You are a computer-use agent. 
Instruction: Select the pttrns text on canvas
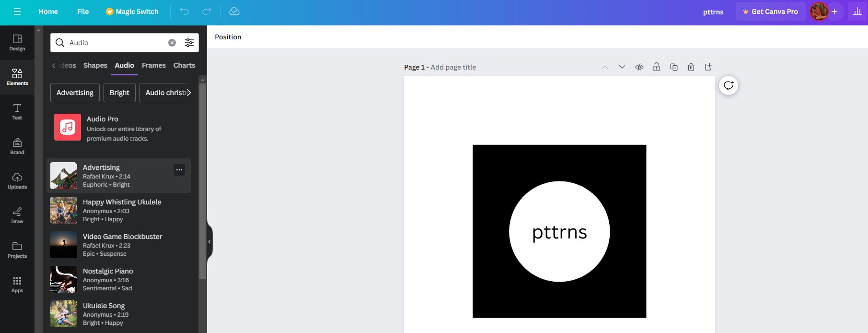[559, 232]
